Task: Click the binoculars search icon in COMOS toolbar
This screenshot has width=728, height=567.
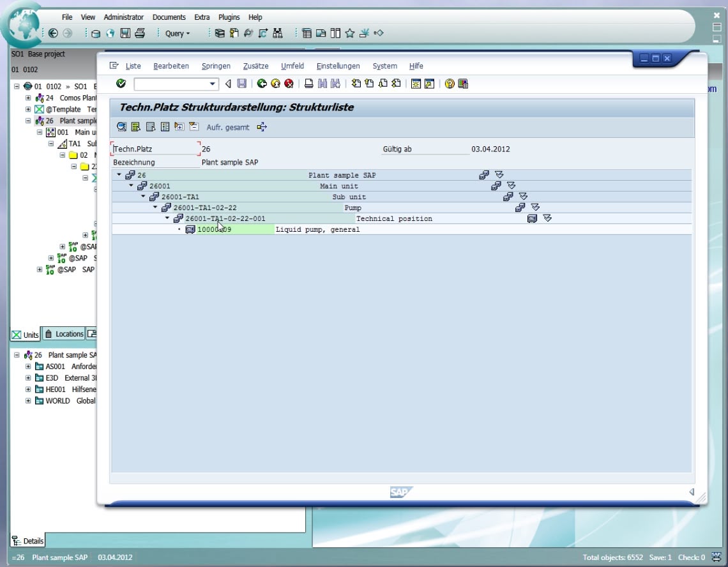Action: tap(277, 33)
